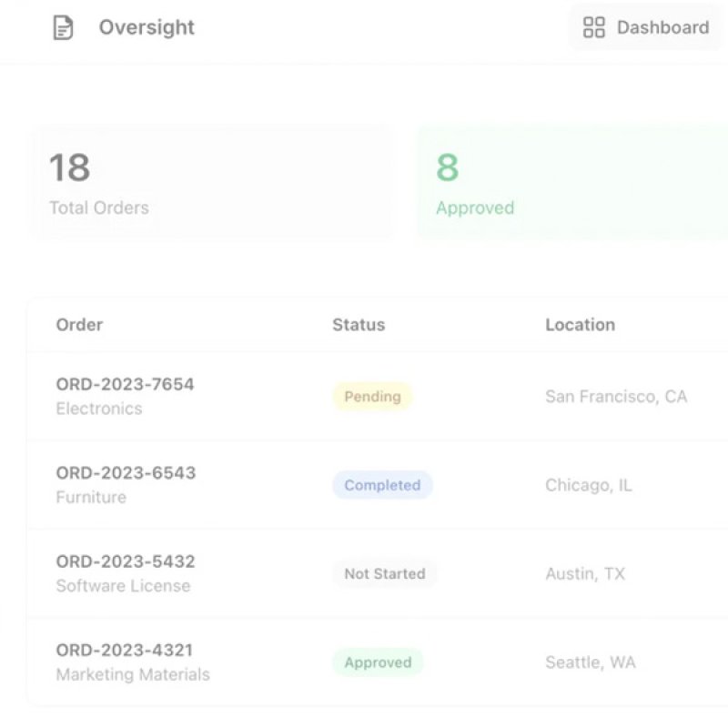Open order ORD-2023-4321 Marketing Materials
Viewport: 728px width, 728px height.
click(126, 662)
